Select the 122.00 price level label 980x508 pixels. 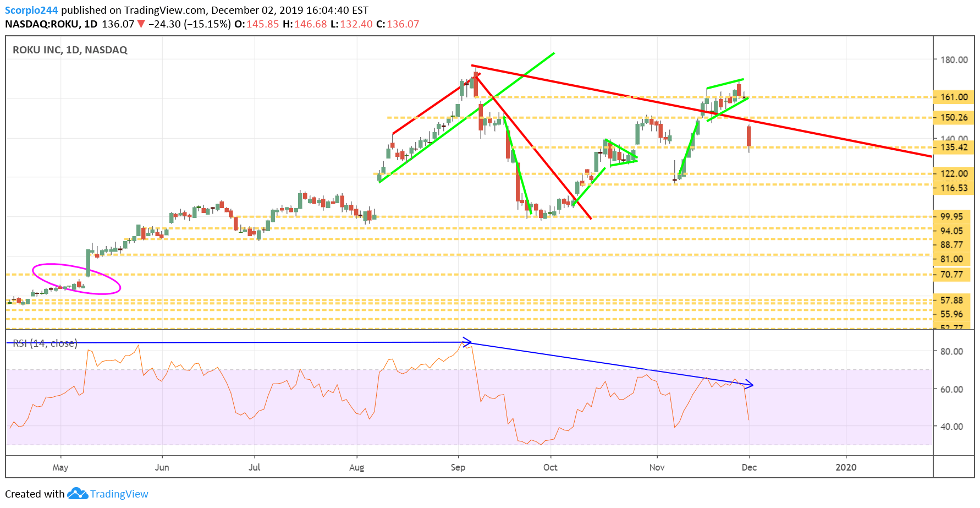tap(954, 173)
